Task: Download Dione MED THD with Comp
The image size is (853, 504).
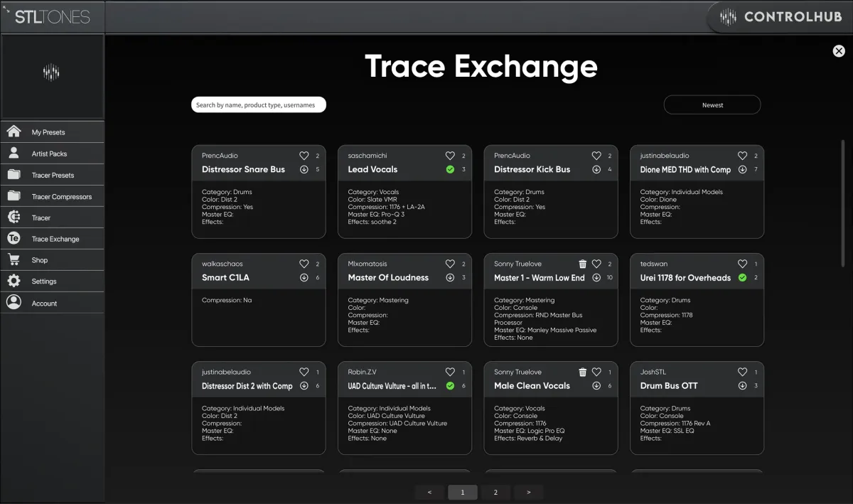Action: tap(742, 169)
